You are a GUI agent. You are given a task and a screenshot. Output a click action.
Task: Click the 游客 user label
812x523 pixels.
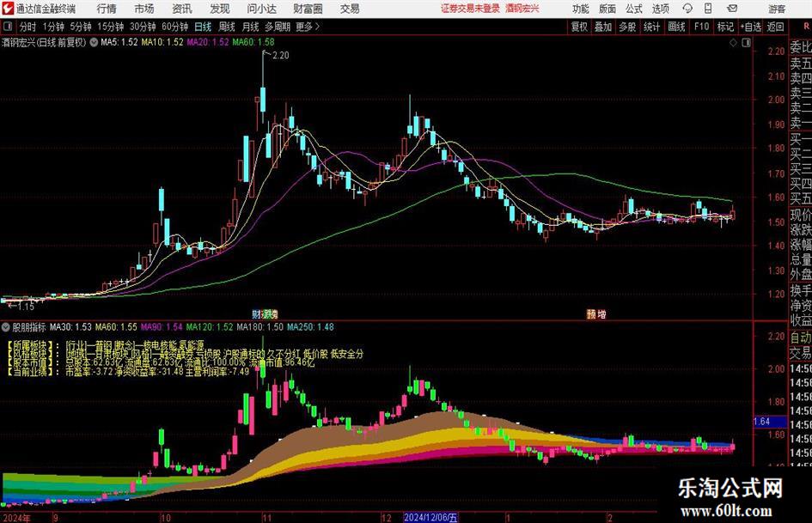point(777,9)
